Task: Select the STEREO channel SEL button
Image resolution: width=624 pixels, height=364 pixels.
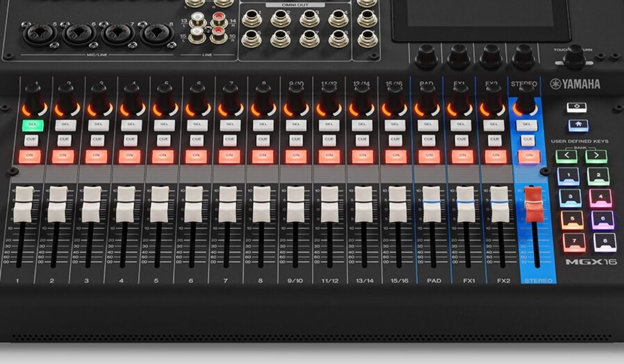Action: tap(526, 125)
